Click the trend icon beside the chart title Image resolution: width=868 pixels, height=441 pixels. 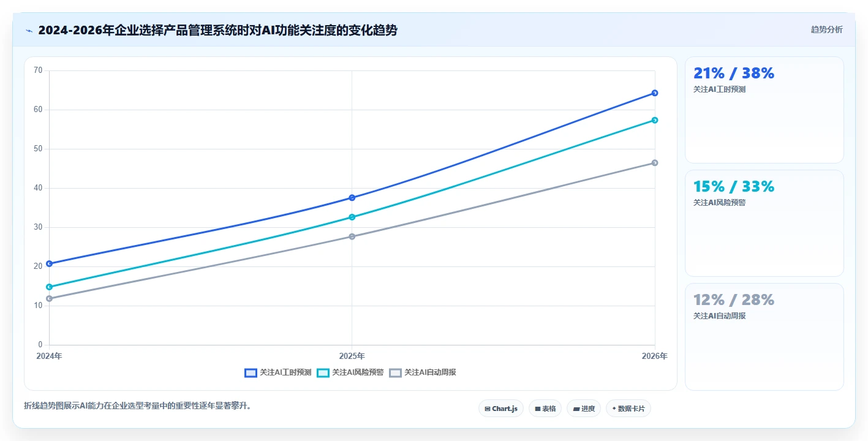29,30
